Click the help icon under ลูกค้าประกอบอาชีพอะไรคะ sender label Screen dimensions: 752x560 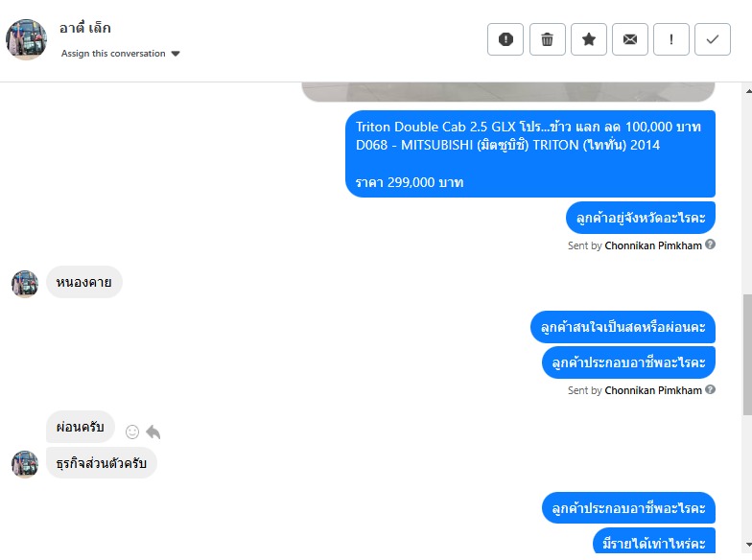pos(710,389)
